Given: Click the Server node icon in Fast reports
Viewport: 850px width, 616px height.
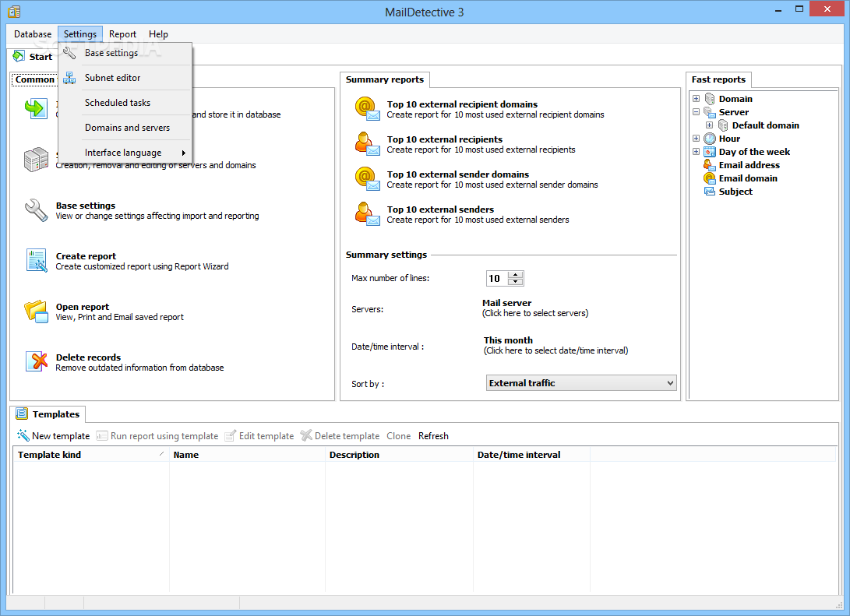Looking at the screenshot, I should (710, 112).
